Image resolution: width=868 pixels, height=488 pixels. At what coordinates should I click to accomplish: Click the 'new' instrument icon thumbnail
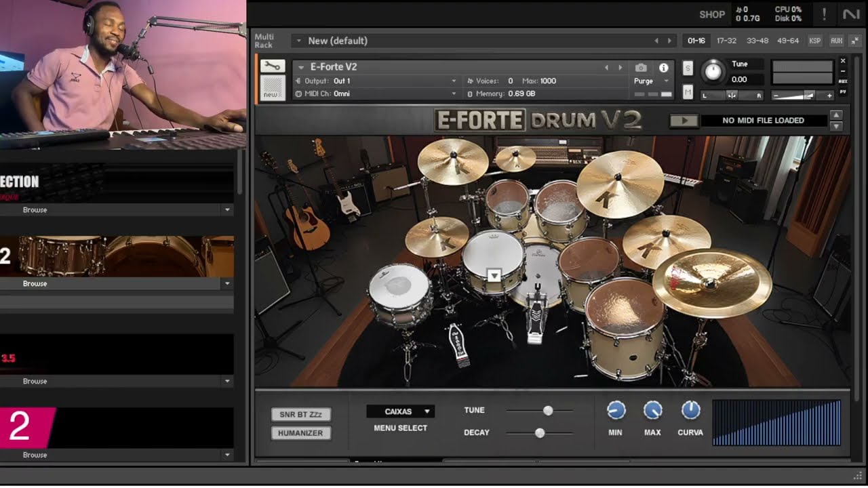pyautogui.click(x=273, y=88)
